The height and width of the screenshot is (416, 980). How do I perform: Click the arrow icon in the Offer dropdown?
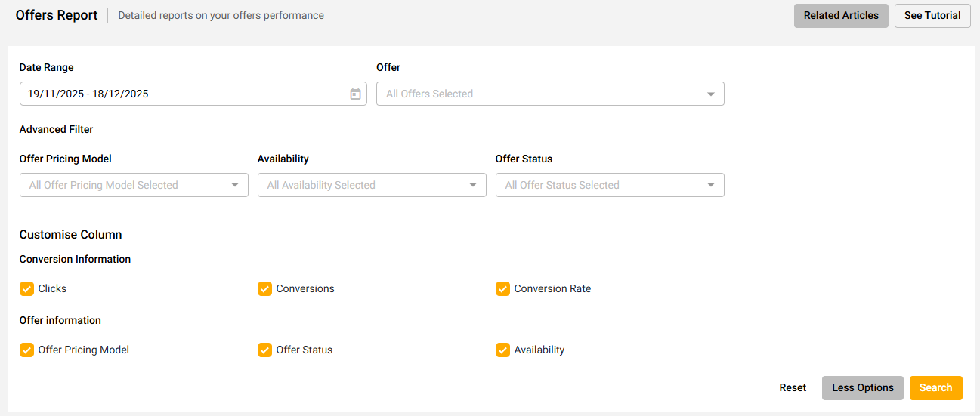pyautogui.click(x=710, y=94)
